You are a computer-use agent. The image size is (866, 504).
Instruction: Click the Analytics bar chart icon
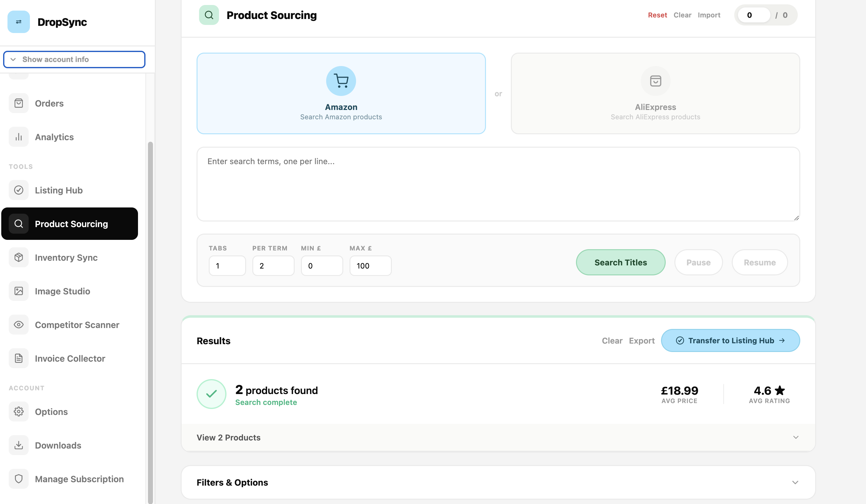(x=19, y=137)
